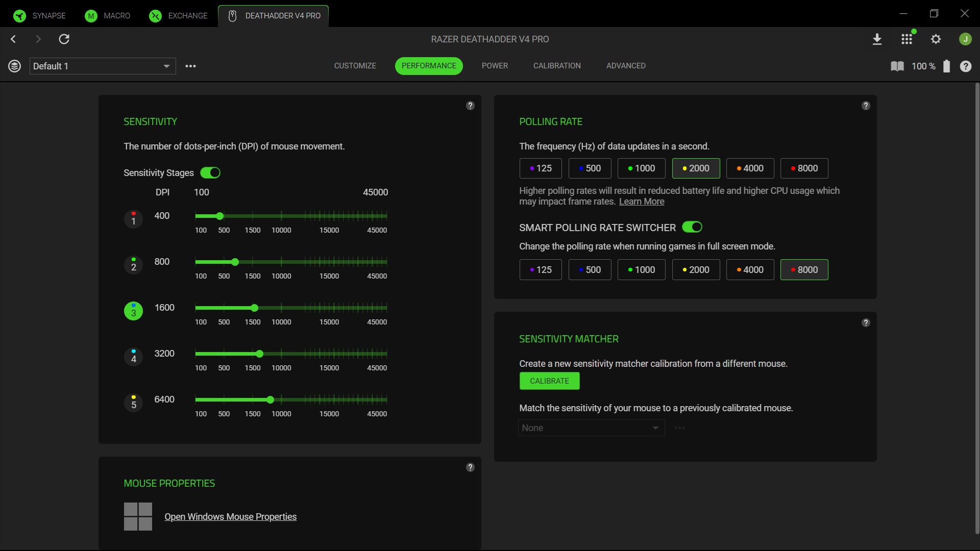Viewport: 980px width, 551px height.
Task: Switch to the Exchange tab
Action: [x=179, y=16]
